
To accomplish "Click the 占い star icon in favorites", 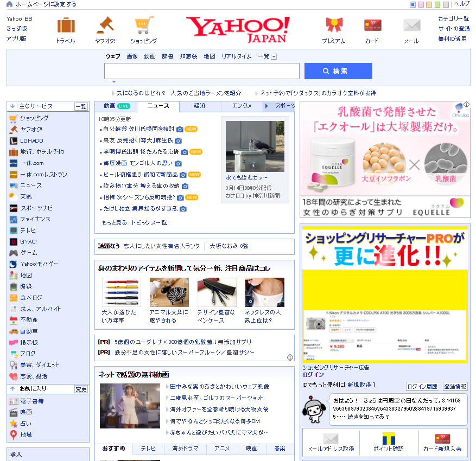I will point(14,424).
